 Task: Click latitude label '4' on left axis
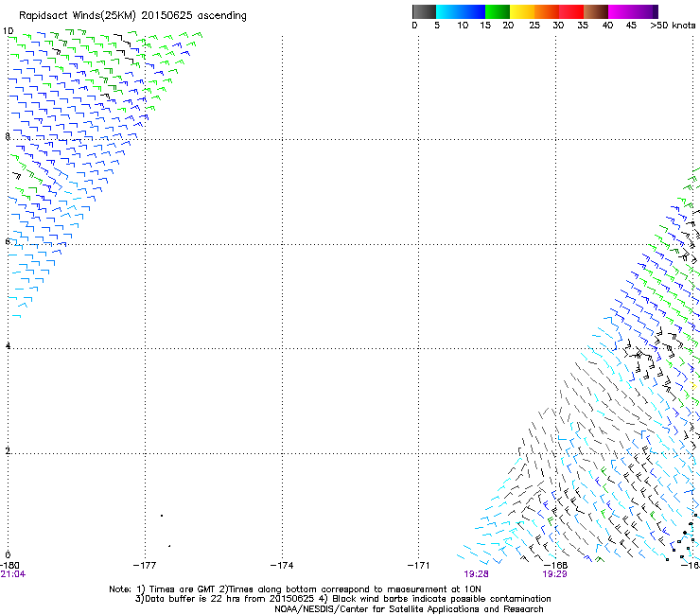coord(8,345)
